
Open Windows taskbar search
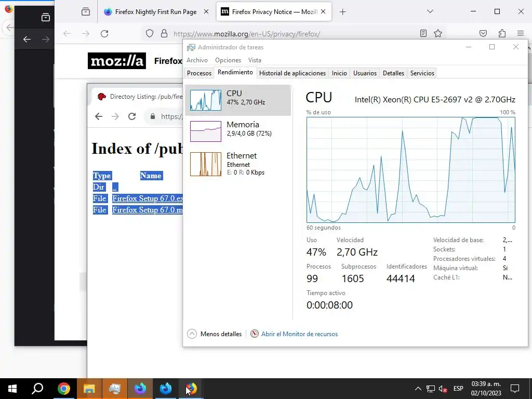pos(37,389)
